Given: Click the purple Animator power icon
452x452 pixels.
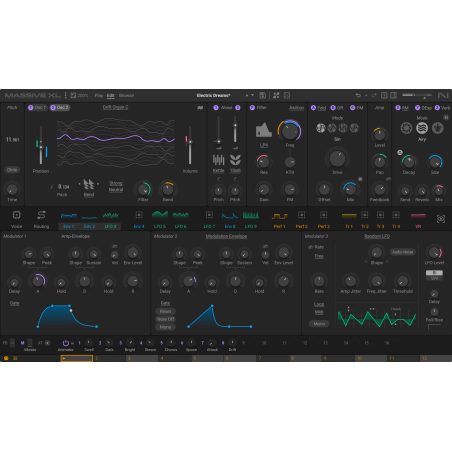Looking at the screenshot, I should pos(66,343).
